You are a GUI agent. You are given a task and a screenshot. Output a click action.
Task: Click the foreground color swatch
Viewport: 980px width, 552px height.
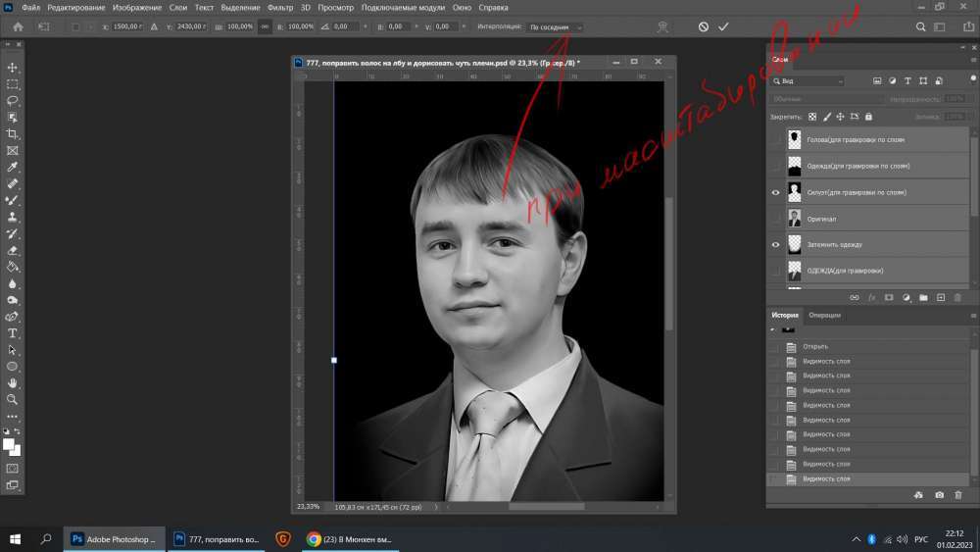click(x=10, y=444)
